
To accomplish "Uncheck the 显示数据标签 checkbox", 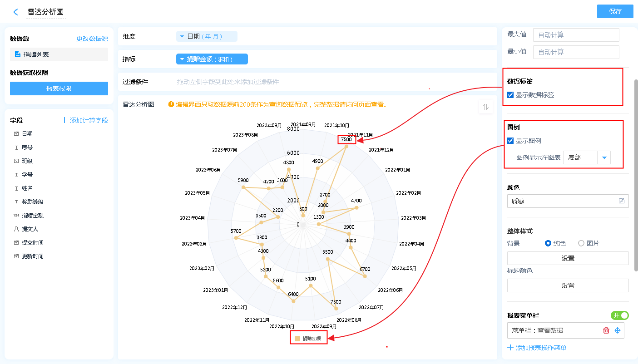I will pyautogui.click(x=510, y=95).
